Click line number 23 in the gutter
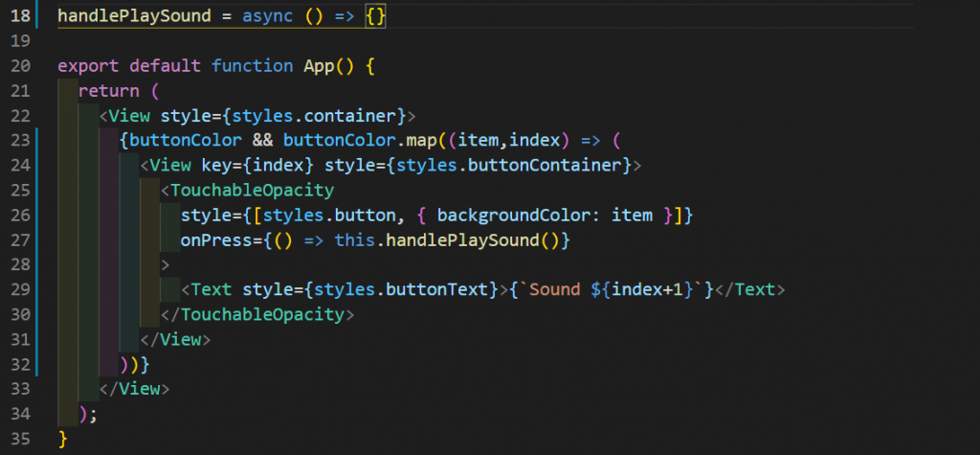This screenshot has height=455, width=980. pos(20,140)
